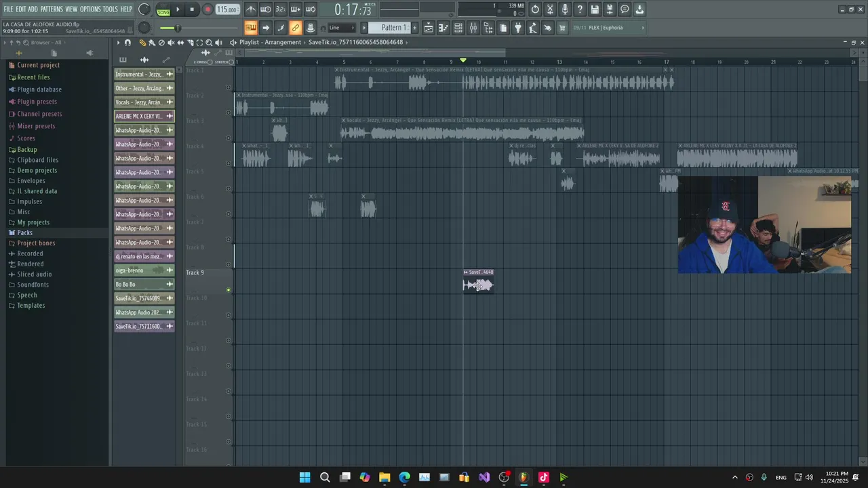
Task: Click the main volume knob
Action: point(144,9)
